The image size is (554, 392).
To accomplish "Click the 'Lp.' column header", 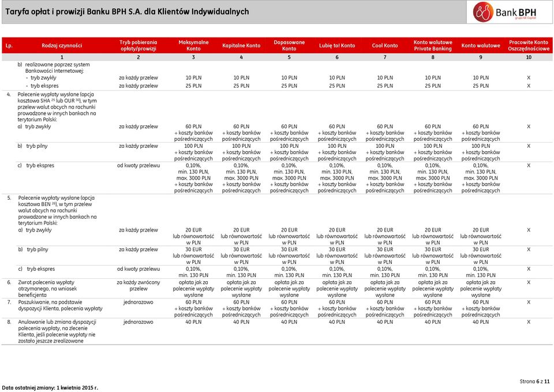I will [x=9, y=46].
